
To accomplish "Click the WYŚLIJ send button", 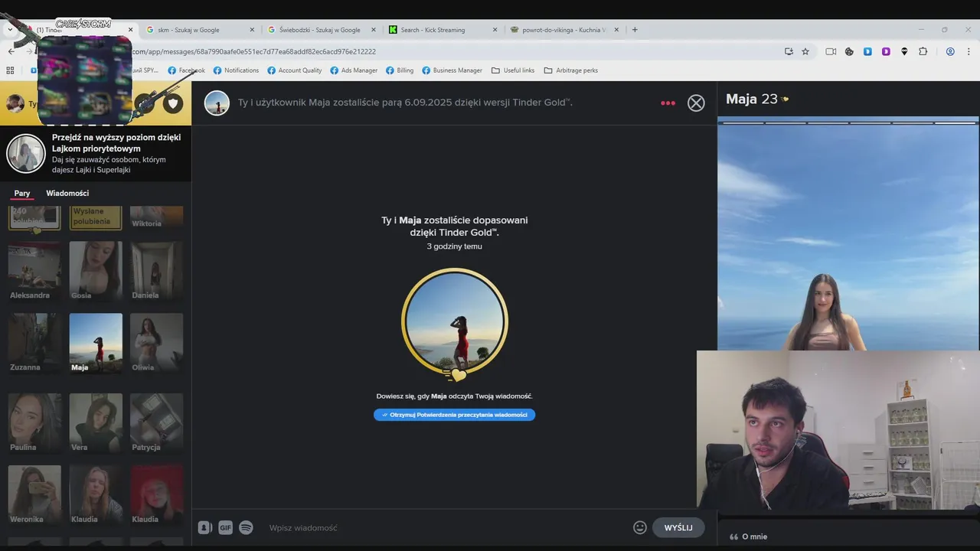I will [678, 527].
